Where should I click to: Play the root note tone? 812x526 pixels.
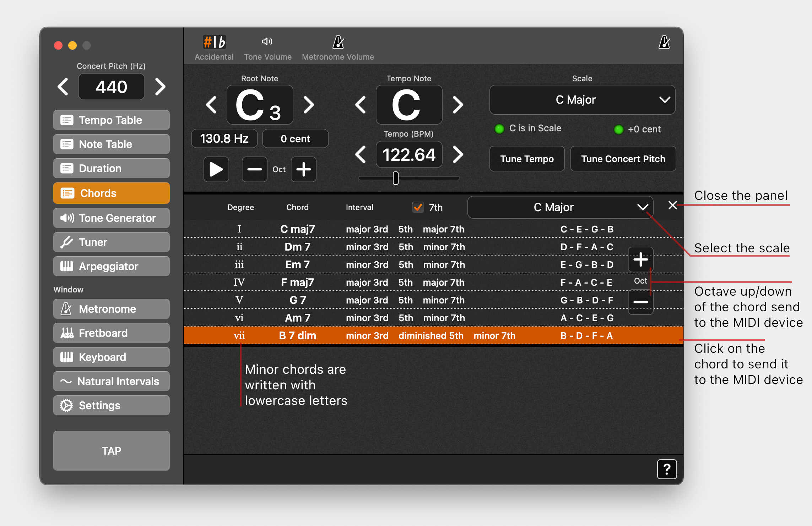(216, 169)
